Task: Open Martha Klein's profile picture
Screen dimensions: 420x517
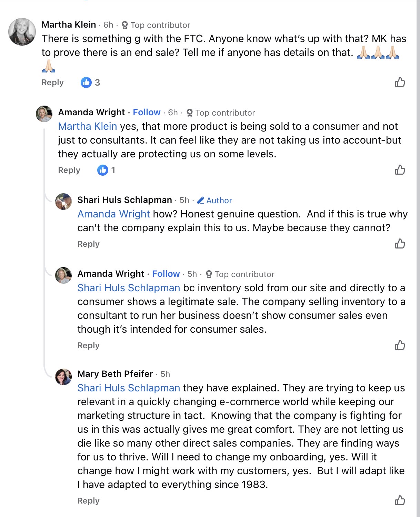Action: click(22, 32)
